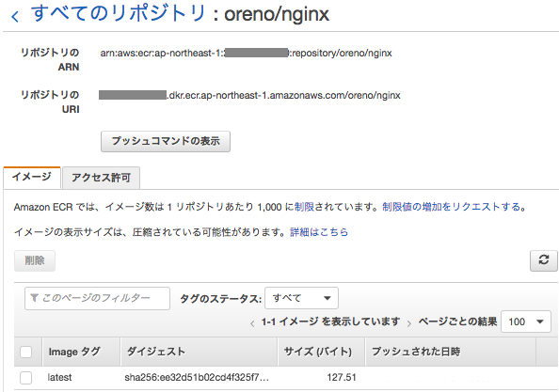Open the タグのステータス dropdown

click(x=301, y=298)
